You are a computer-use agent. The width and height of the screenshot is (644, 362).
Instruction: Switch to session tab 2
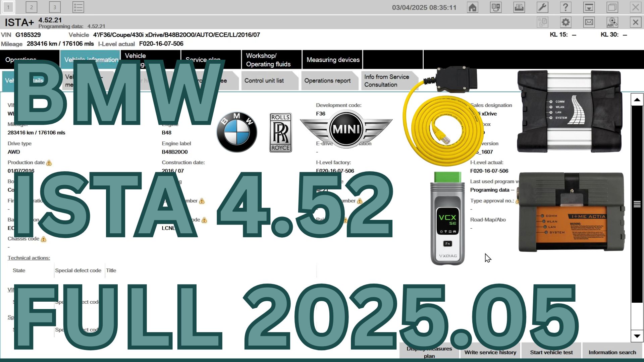(x=32, y=7)
